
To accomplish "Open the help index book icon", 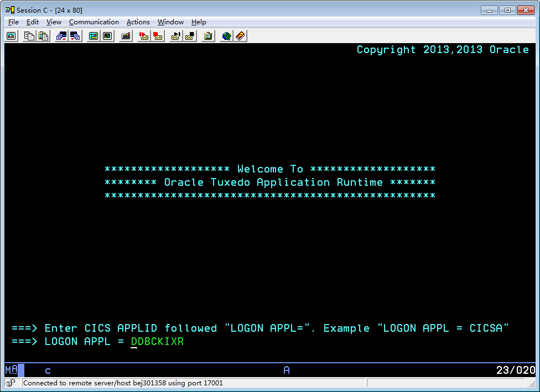I will pyautogui.click(x=240, y=36).
